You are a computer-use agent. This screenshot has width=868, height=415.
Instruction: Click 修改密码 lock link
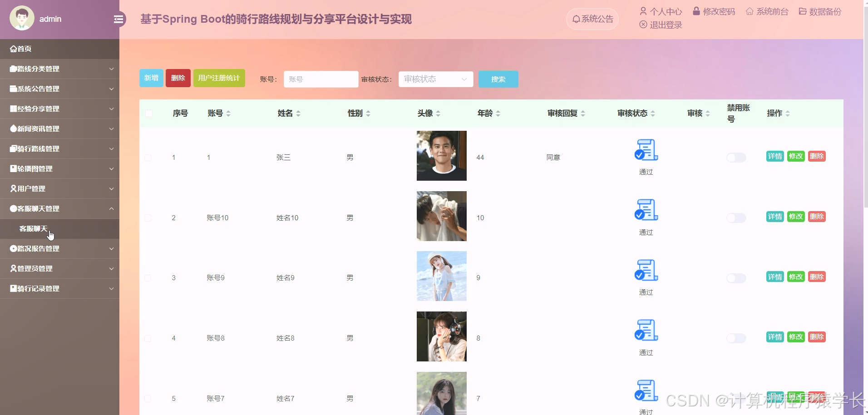[714, 11]
